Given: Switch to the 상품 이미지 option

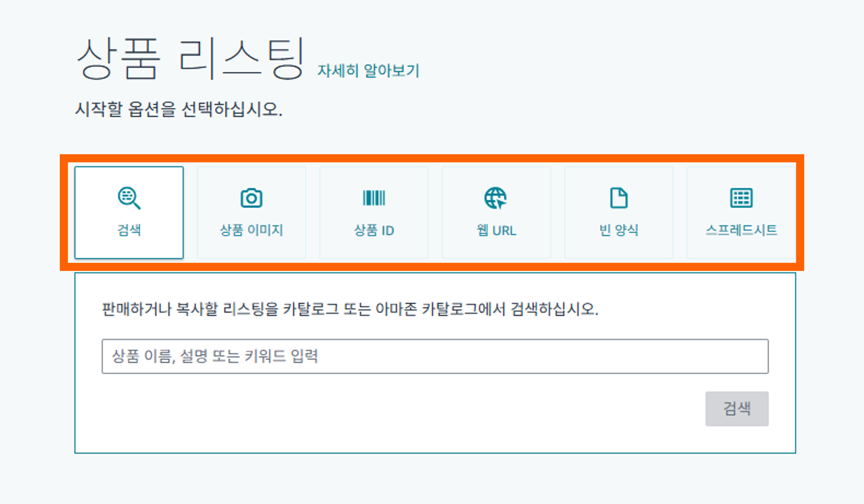Looking at the screenshot, I should tap(251, 230).
